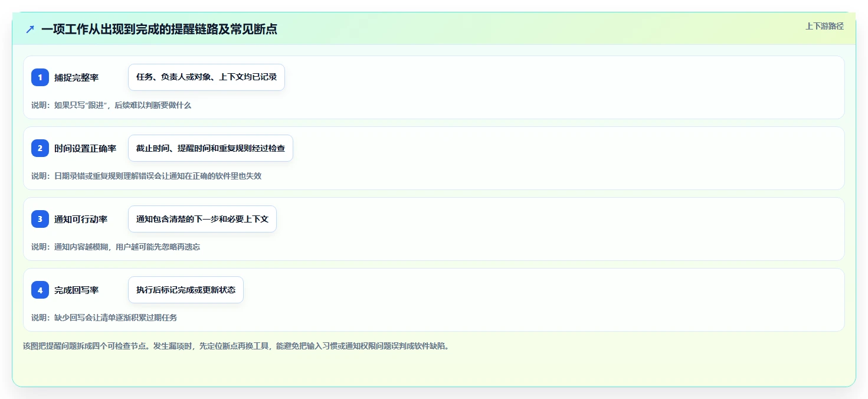Click step badge 3 for 通知可行动率

point(40,219)
